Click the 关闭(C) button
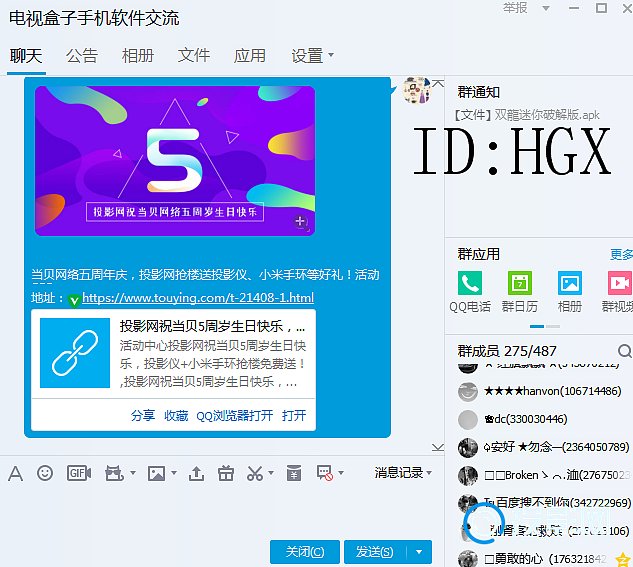 pyautogui.click(x=305, y=552)
